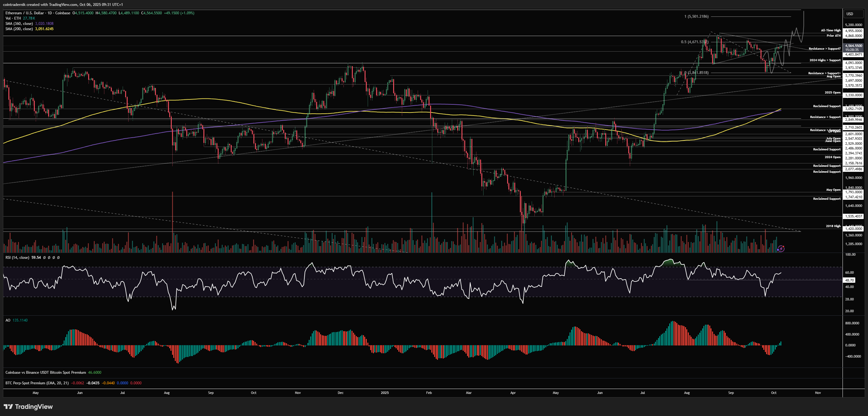Click the current price label 4,564.5500
Viewport: 868px width, 416px height.
(x=853, y=45)
